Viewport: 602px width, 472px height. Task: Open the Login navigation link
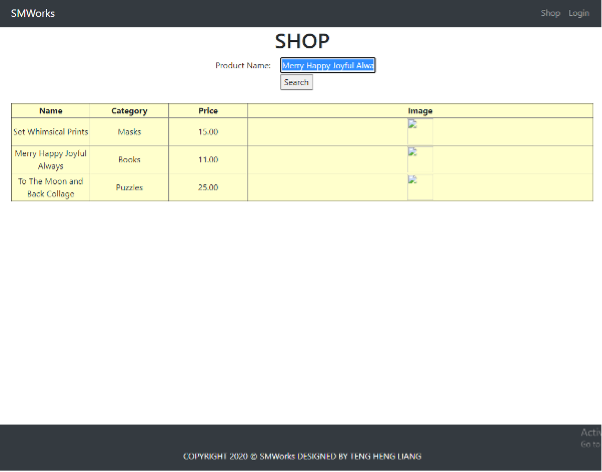click(x=579, y=13)
